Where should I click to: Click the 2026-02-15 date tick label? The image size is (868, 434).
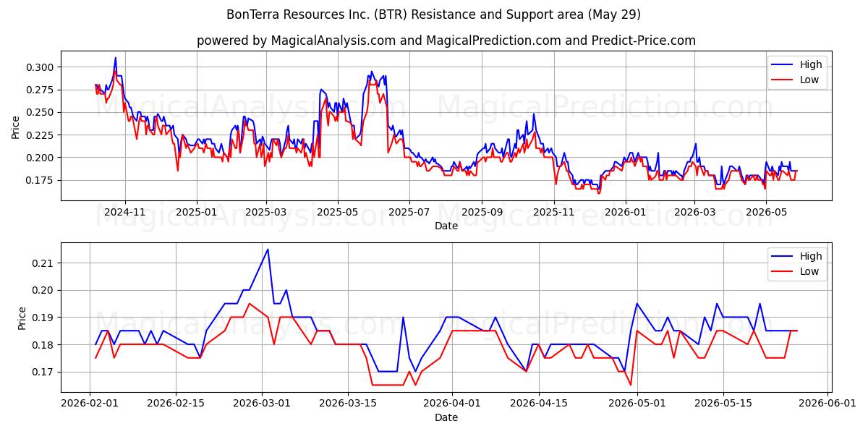(x=176, y=404)
